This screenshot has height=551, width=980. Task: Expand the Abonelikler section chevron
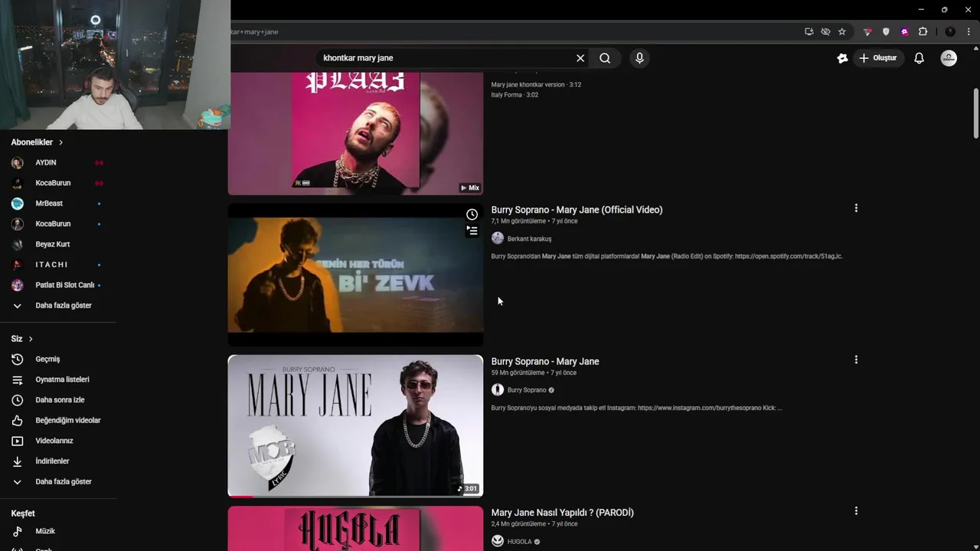60,142
